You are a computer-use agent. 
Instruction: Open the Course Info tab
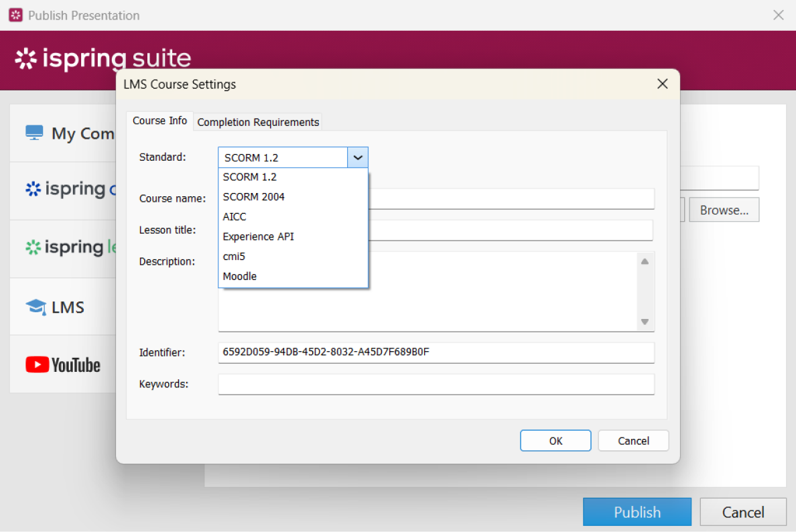(x=159, y=121)
